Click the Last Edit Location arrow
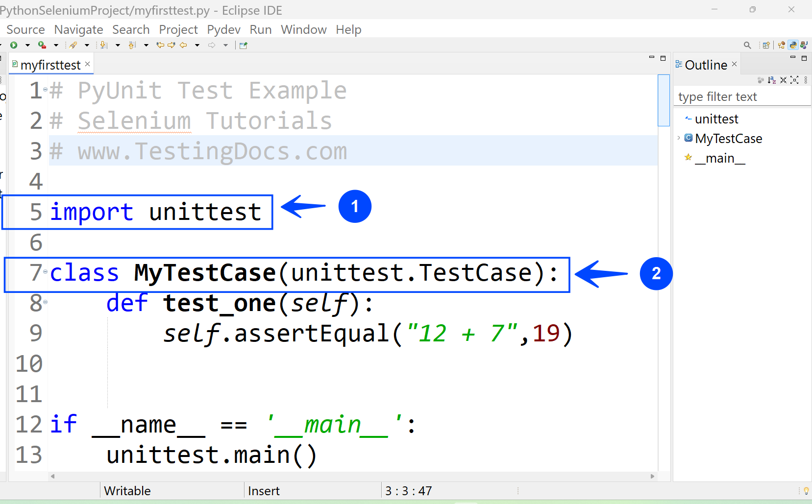 (x=160, y=45)
